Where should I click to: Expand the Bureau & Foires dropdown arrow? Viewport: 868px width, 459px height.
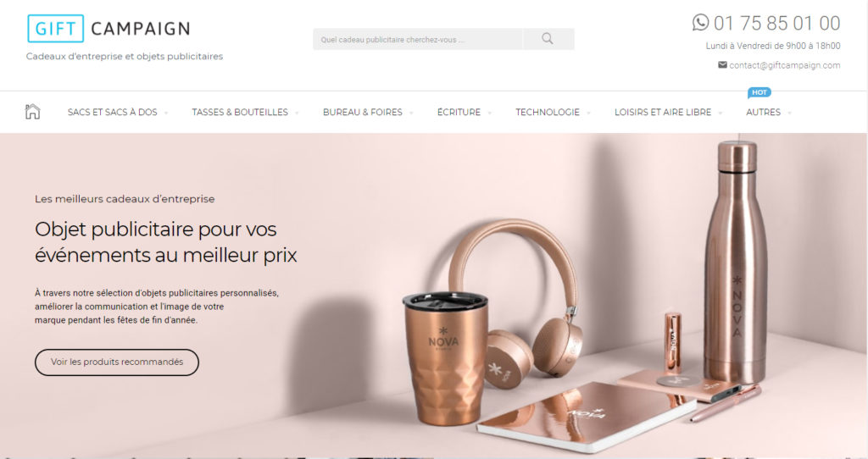click(x=411, y=113)
